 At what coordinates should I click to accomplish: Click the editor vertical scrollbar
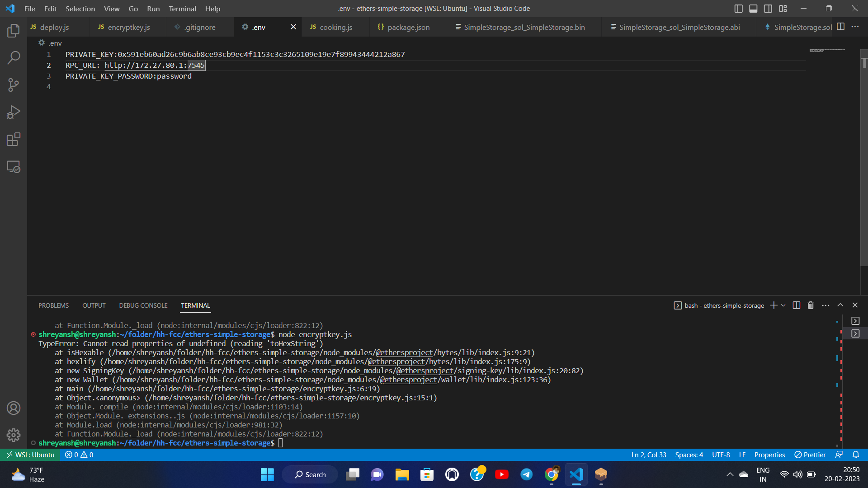[x=864, y=158]
